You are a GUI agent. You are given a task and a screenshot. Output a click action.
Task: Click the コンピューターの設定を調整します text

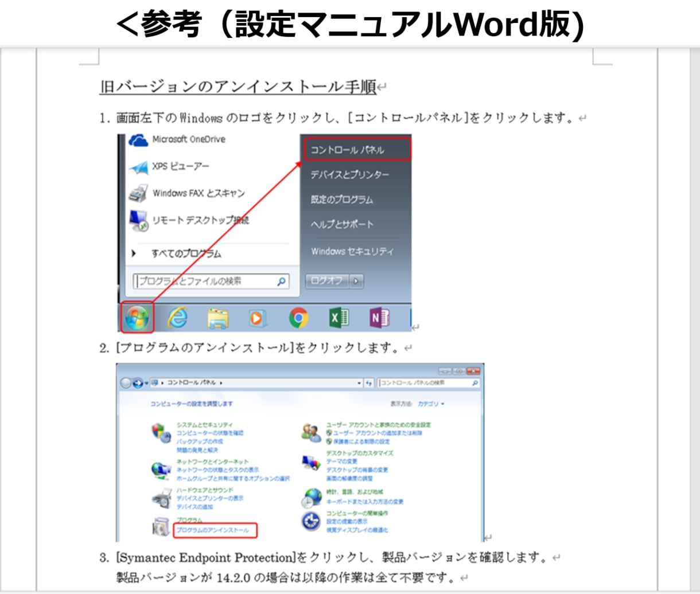(192, 404)
